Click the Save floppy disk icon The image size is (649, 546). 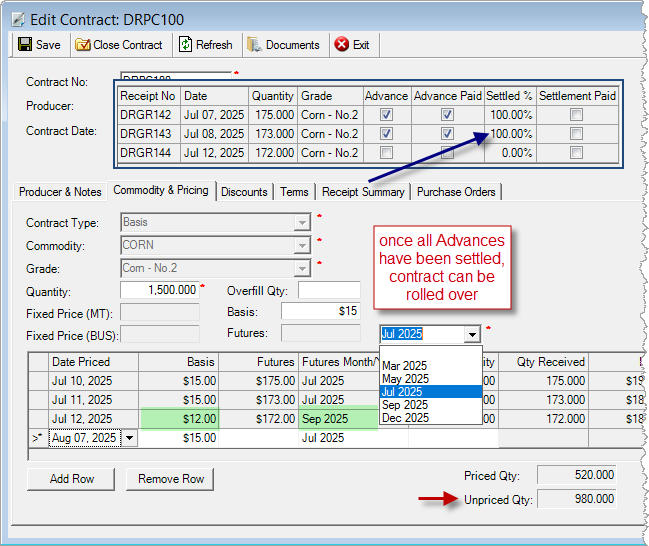point(25,44)
